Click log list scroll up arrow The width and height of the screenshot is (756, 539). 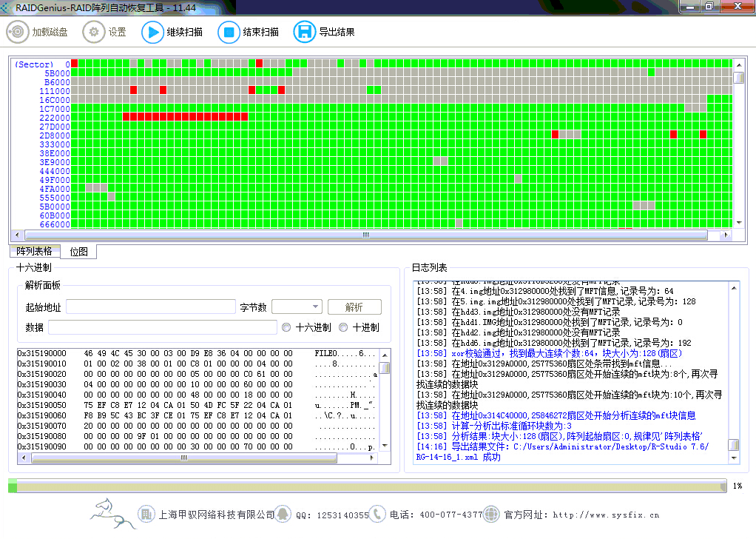pyautogui.click(x=734, y=288)
